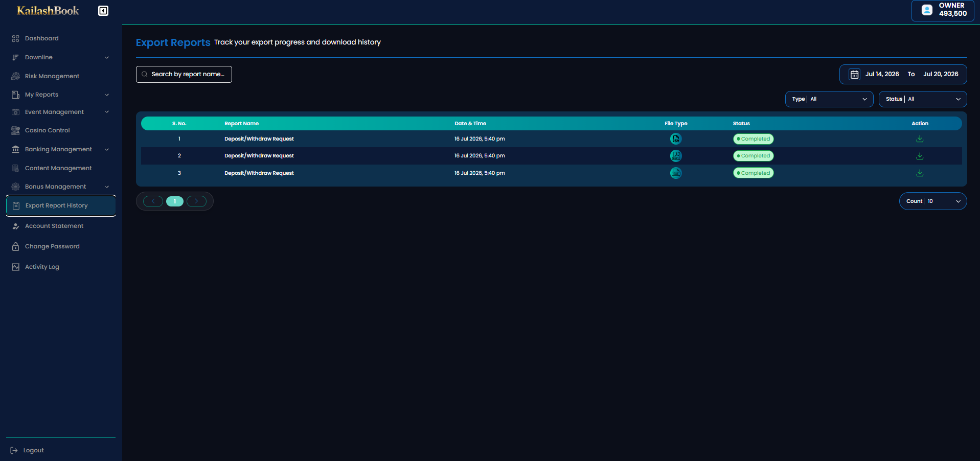
Task: Go to previous page of results
Action: [x=153, y=201]
